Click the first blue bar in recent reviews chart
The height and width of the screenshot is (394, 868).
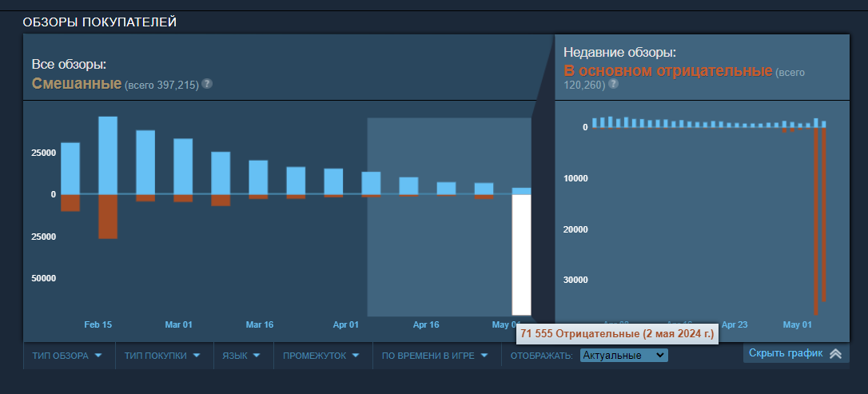pos(594,122)
